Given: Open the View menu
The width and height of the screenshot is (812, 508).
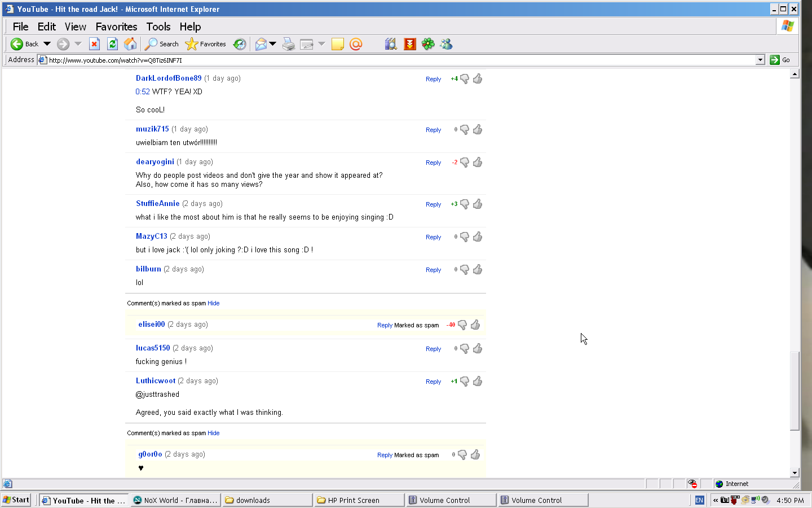Looking at the screenshot, I should coord(75,27).
